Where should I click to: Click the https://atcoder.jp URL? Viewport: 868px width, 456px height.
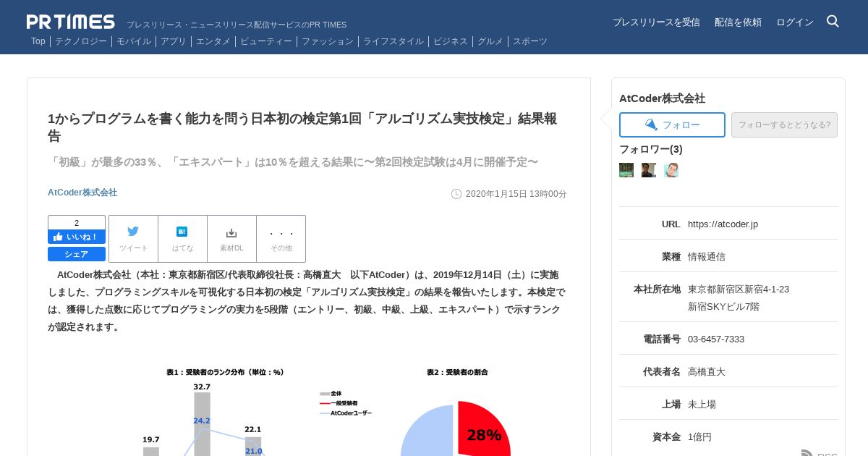(723, 224)
